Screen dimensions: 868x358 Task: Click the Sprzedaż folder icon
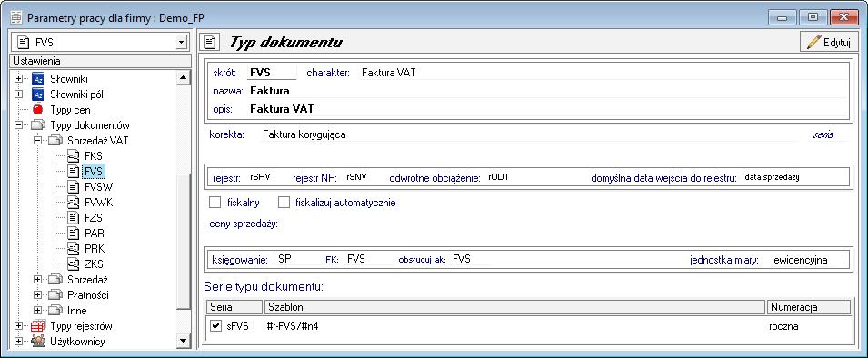(56, 280)
